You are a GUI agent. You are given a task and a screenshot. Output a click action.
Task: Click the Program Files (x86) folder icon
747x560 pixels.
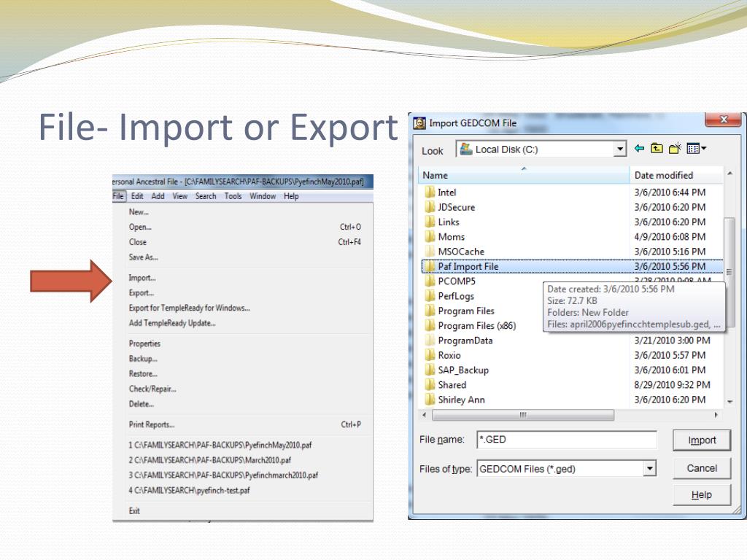(430, 326)
